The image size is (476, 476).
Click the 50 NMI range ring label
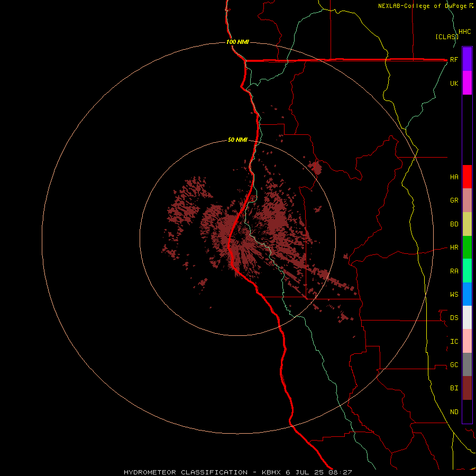pyautogui.click(x=237, y=140)
